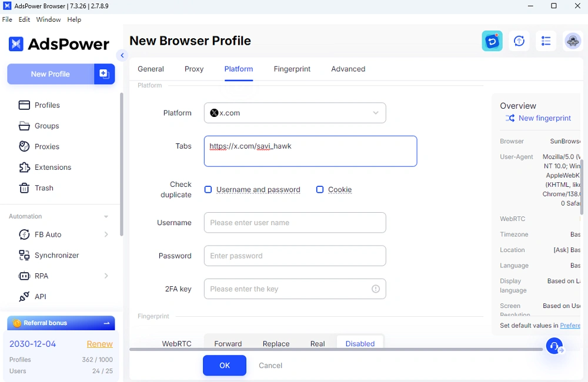Open the task list icon in header

[546, 41]
